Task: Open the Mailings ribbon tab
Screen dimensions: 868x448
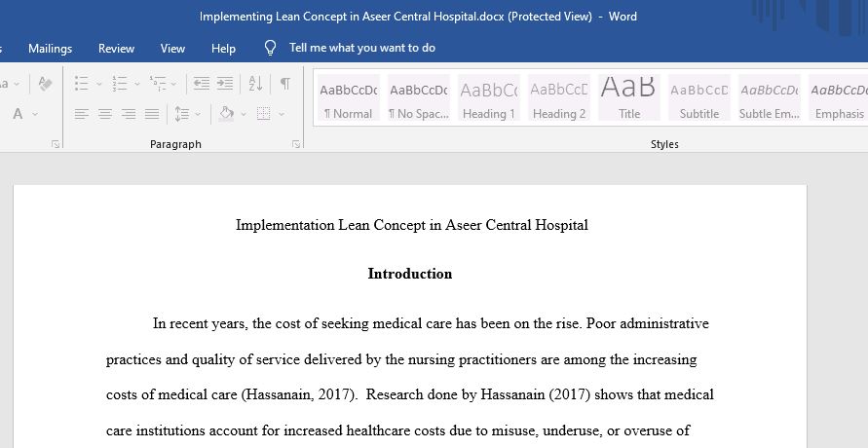Action: coord(51,49)
